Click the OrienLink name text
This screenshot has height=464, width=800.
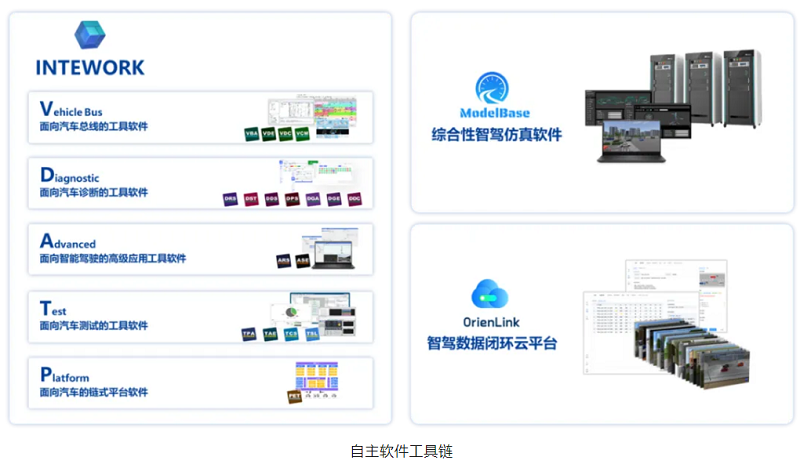click(491, 322)
